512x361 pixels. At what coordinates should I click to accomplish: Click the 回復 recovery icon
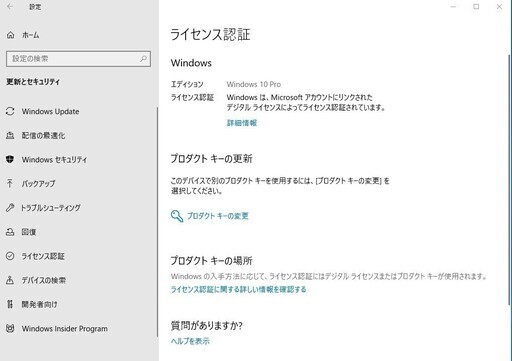click(x=10, y=232)
